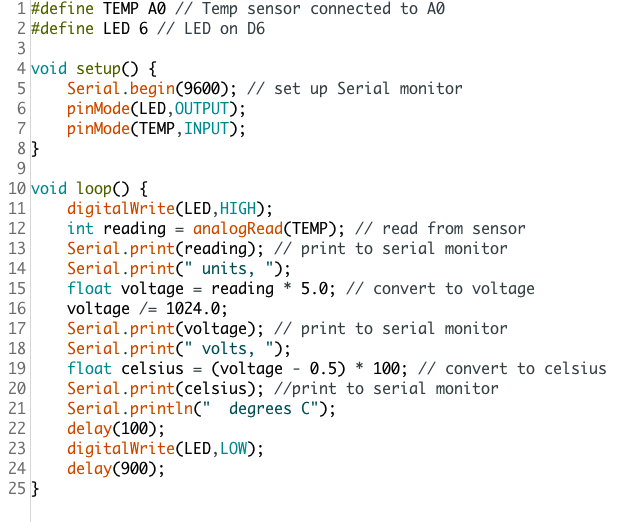Click line number 25 in the gutter
Image resolution: width=629 pixels, height=522 pixels.
click(x=16, y=489)
